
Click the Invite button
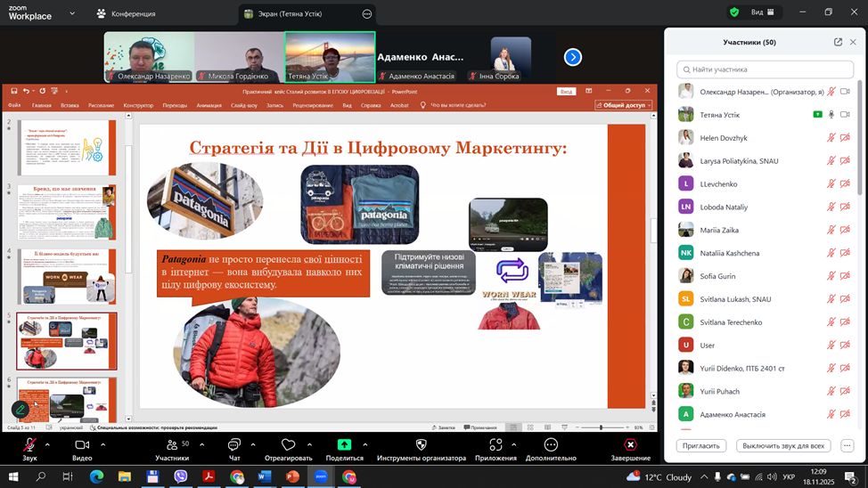point(702,445)
